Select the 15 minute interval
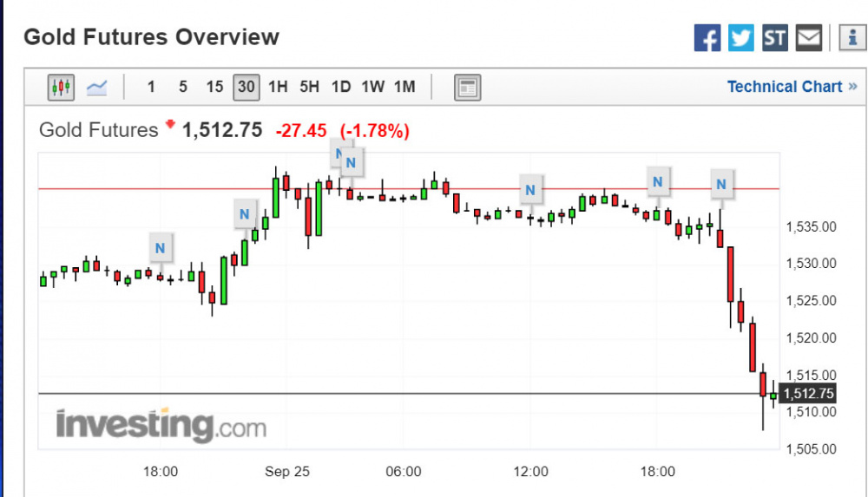The width and height of the screenshot is (868, 497). (214, 87)
